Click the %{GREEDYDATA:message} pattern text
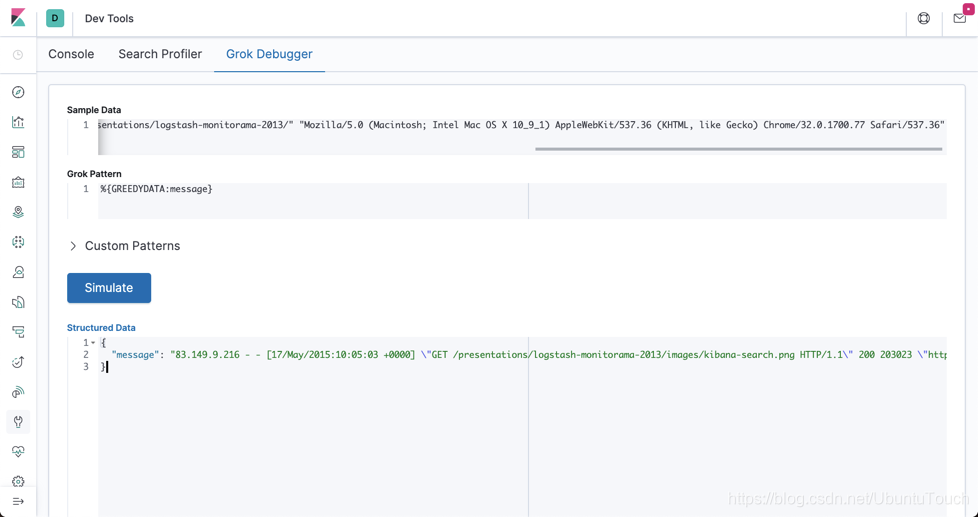 (x=157, y=188)
